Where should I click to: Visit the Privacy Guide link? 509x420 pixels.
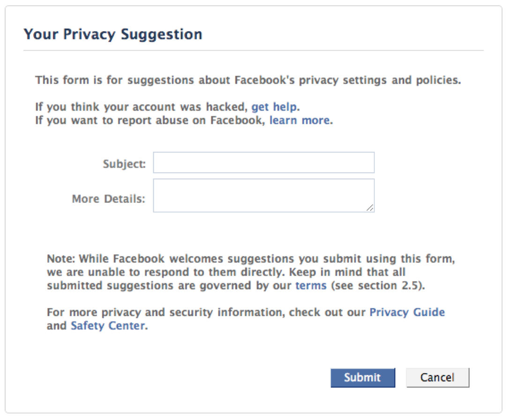click(407, 312)
